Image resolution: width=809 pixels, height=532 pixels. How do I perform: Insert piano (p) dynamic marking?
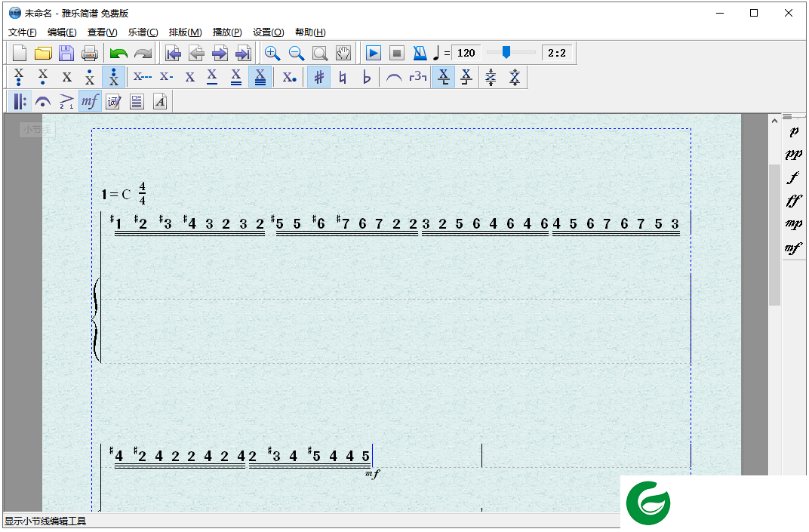[794, 132]
